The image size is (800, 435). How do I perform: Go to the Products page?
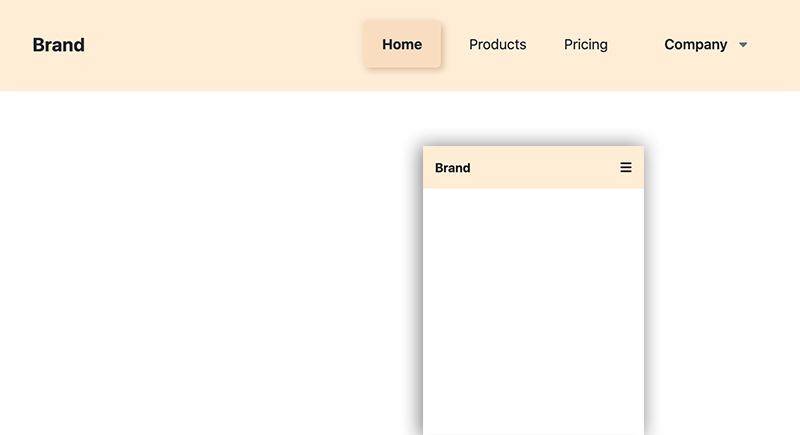coord(497,44)
